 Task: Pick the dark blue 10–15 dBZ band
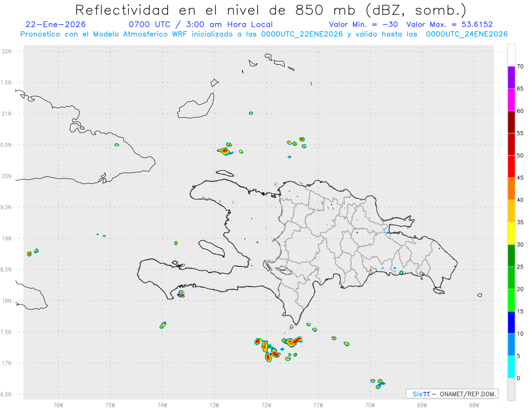511,322
